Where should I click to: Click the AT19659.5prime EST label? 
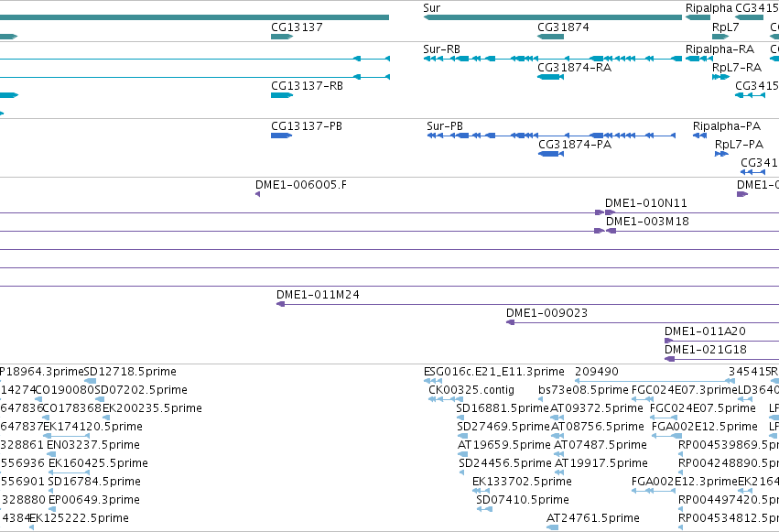pos(504,445)
